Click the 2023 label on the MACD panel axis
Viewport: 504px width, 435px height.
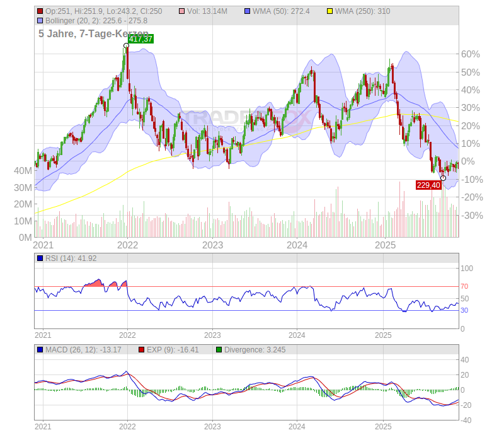coord(213,427)
